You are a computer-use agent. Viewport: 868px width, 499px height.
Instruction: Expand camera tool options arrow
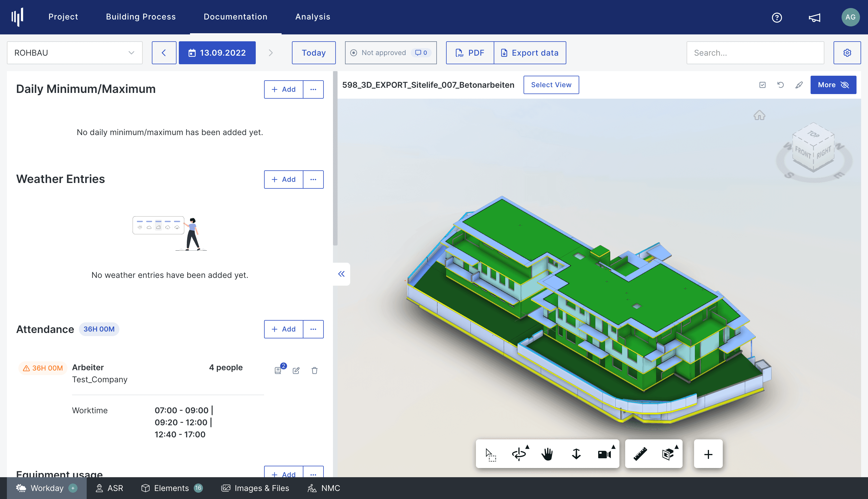coord(613,447)
